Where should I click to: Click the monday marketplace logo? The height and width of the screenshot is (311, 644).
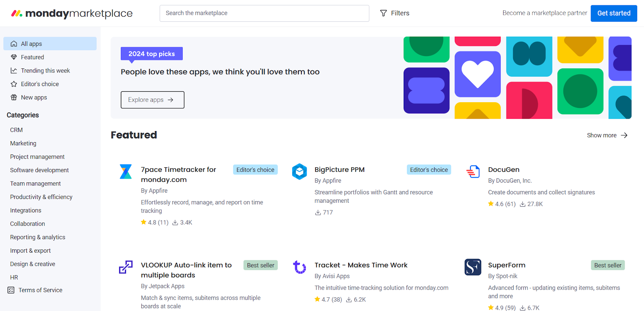point(72,13)
